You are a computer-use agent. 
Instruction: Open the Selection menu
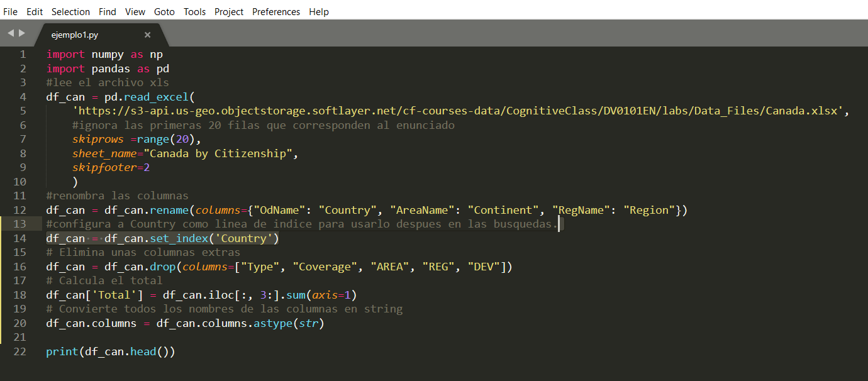point(70,11)
